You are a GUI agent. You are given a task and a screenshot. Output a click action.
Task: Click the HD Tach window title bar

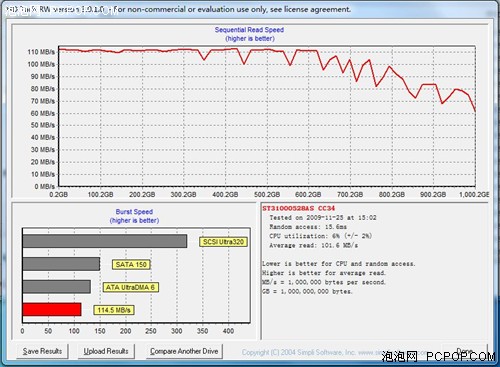(x=250, y=9)
